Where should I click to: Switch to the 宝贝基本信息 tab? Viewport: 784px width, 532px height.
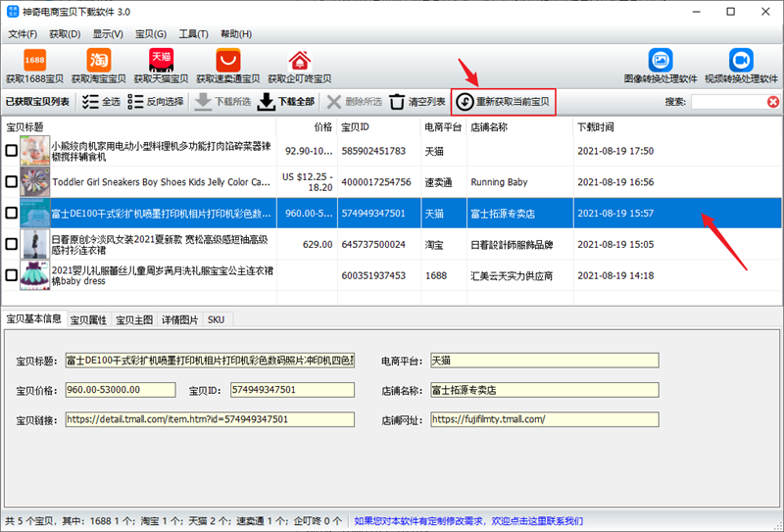(x=33, y=318)
